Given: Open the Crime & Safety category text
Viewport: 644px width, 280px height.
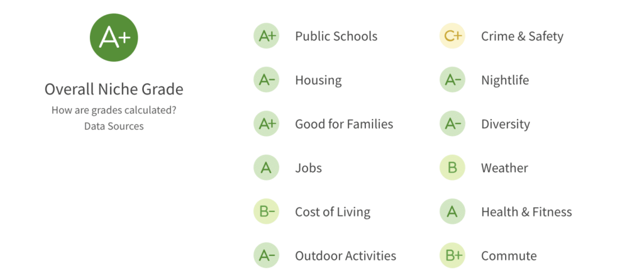Looking at the screenshot, I should [x=522, y=36].
